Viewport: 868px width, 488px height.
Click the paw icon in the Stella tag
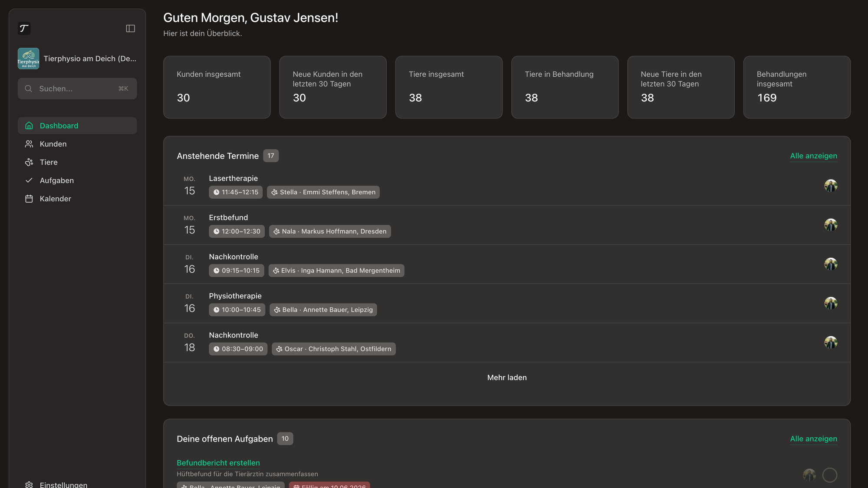(x=275, y=192)
